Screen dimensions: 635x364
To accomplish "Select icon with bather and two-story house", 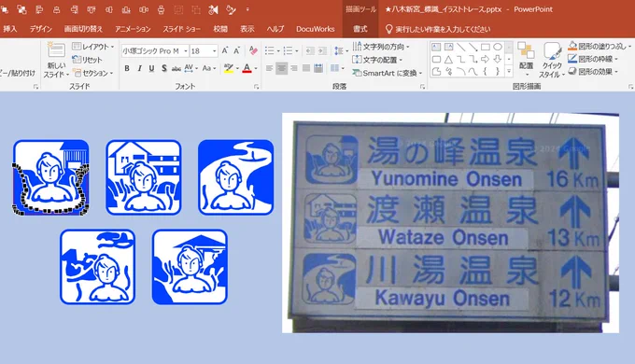I will [144, 177].
